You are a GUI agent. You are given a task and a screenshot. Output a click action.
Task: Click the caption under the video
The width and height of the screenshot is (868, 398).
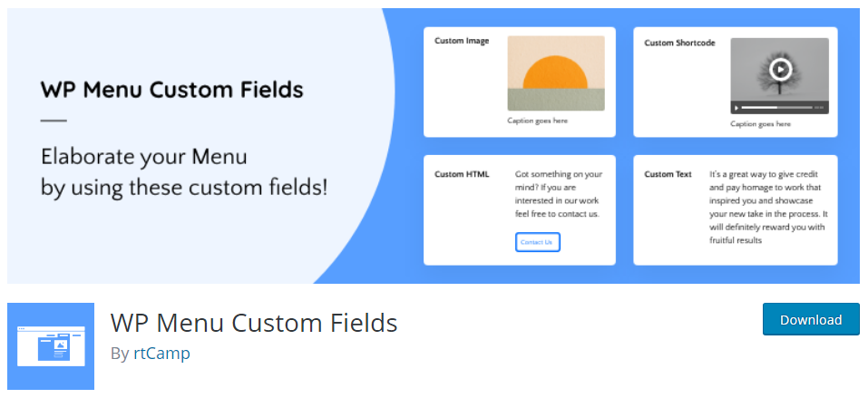coord(761,124)
